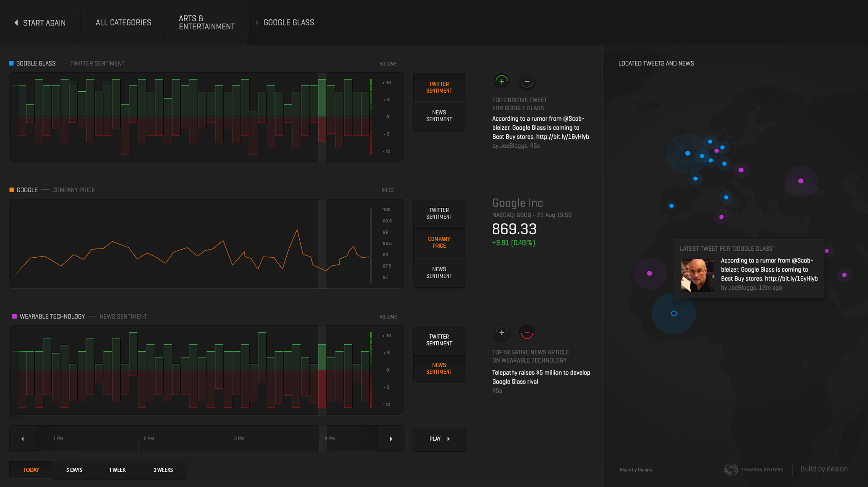The height and width of the screenshot is (487, 868).
Task: Step the timeline forward with right arrow
Action: (391, 439)
